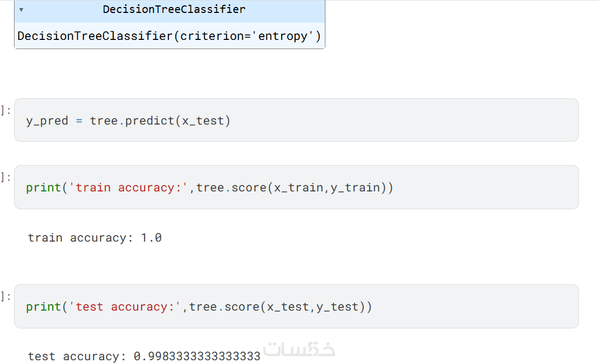599x364 pixels.
Task: Click the test accuracy 0.9983 output value
Action: [x=197, y=356]
